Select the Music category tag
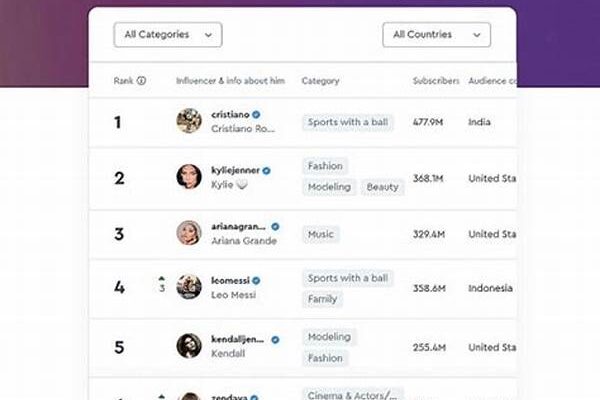 (321, 234)
